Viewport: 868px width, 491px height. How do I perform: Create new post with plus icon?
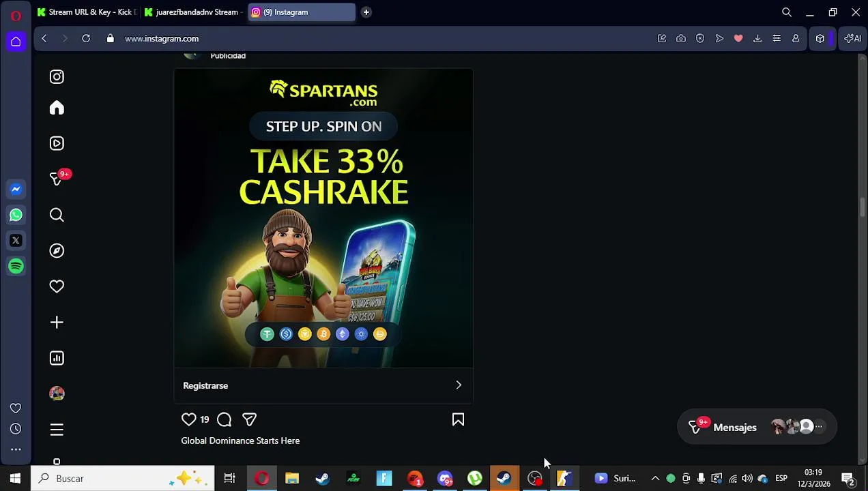57,322
